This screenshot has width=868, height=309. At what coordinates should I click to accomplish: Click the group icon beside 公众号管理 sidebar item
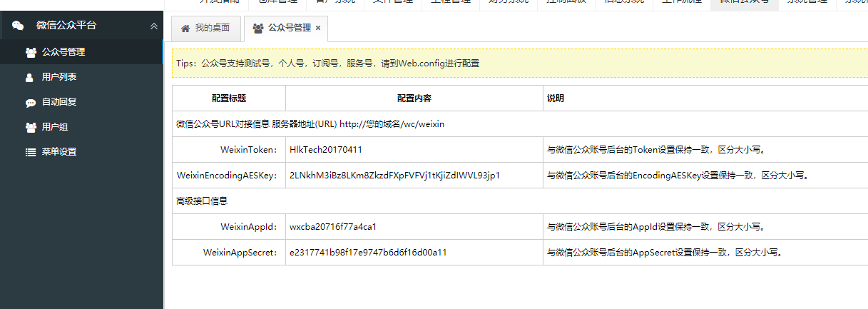pos(31,52)
